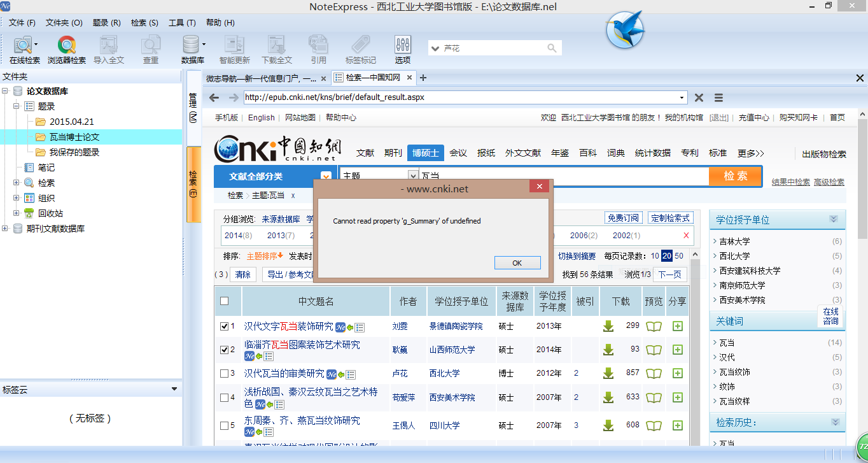Click the 瓦当博士论文 folder

pos(74,137)
